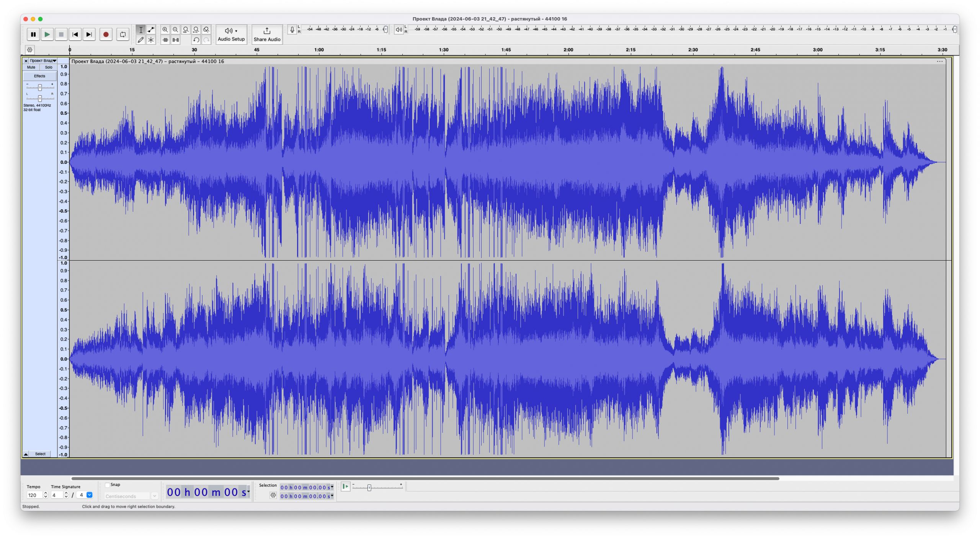Click the Zoom Toggle icon
Viewport: 980px width, 538px height.
(206, 30)
